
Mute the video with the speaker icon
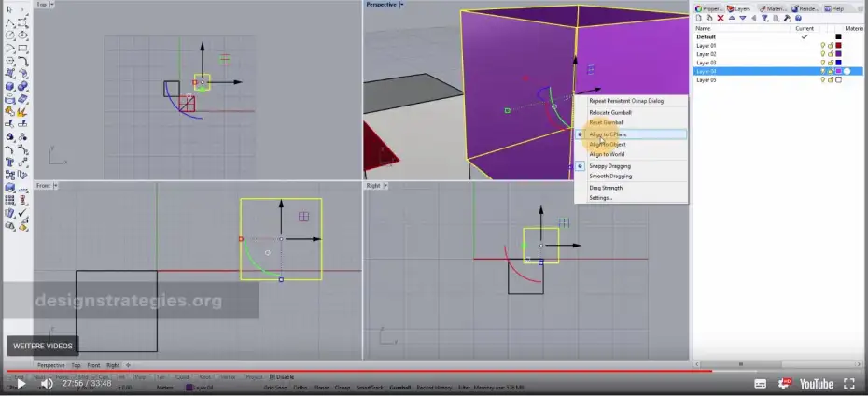coord(47,383)
